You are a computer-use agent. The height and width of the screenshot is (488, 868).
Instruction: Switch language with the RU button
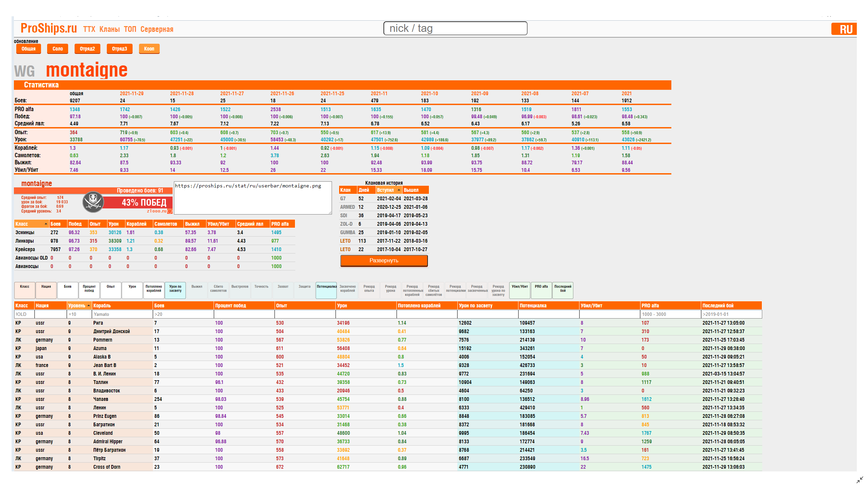point(844,29)
